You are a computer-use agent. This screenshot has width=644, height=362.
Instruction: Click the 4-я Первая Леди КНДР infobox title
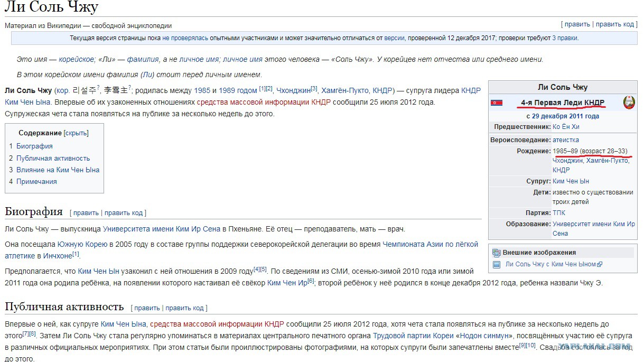point(563,102)
